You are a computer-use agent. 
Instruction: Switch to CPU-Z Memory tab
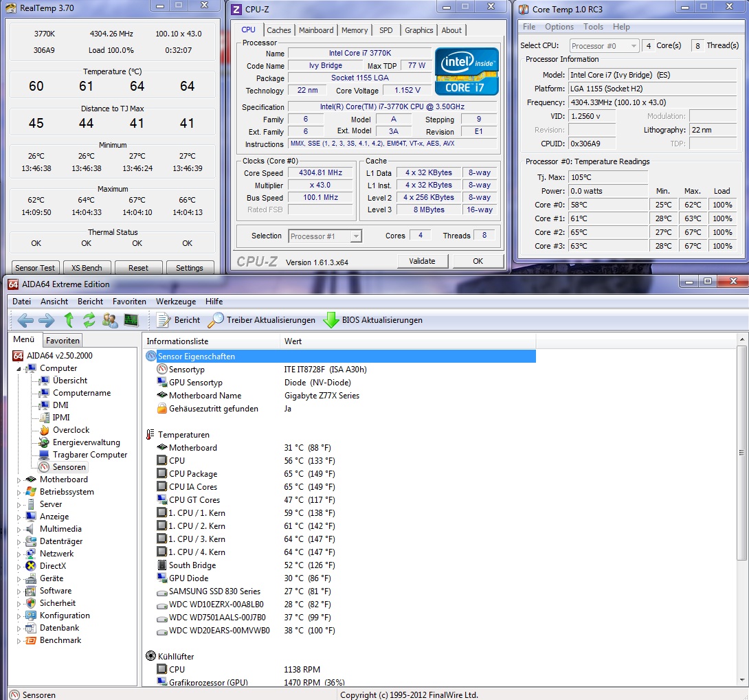tap(355, 30)
